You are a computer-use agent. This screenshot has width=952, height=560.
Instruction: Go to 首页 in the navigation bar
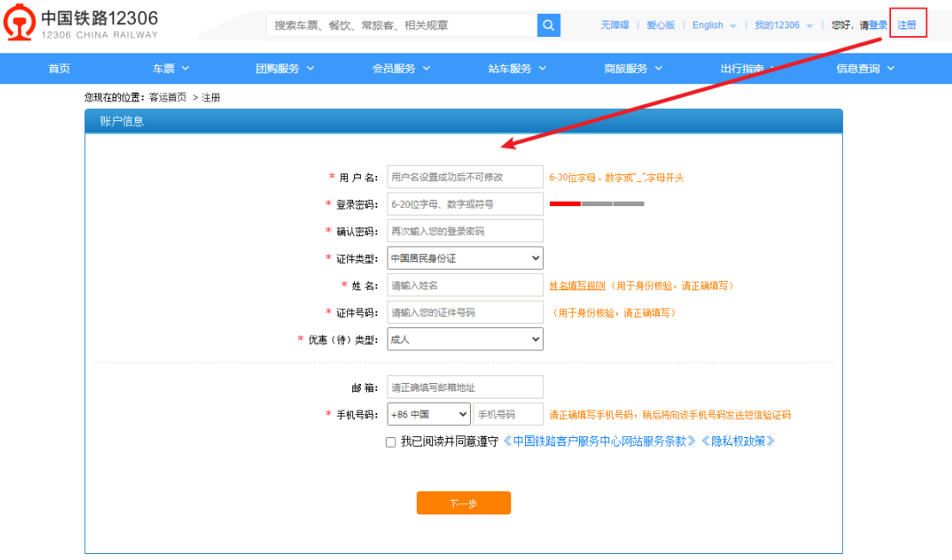tap(59, 69)
